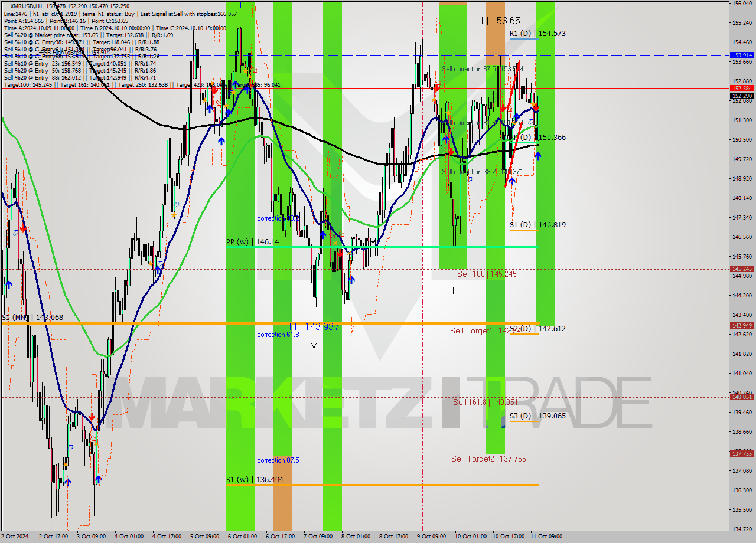Click the 147.340 value on price scale

(x=742, y=218)
